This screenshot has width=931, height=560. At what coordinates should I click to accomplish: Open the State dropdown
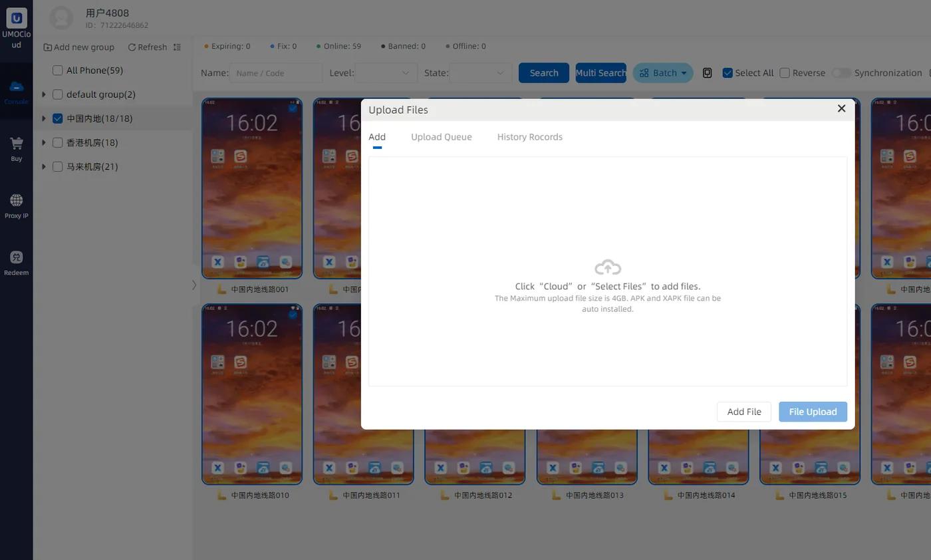pos(480,73)
